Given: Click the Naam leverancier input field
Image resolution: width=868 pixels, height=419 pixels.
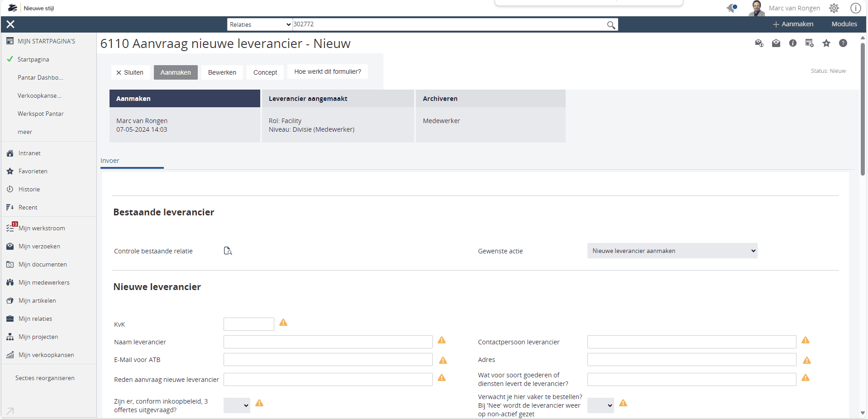Looking at the screenshot, I should click(328, 342).
